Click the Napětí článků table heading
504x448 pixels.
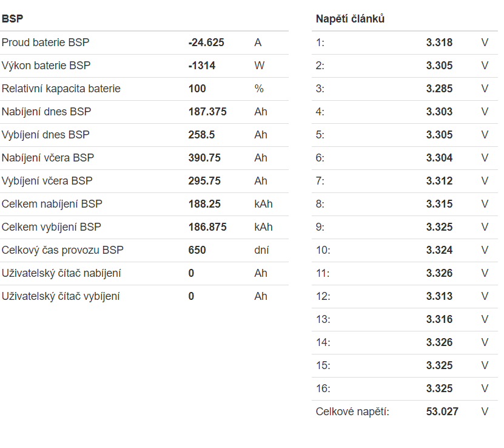pyautogui.click(x=350, y=19)
